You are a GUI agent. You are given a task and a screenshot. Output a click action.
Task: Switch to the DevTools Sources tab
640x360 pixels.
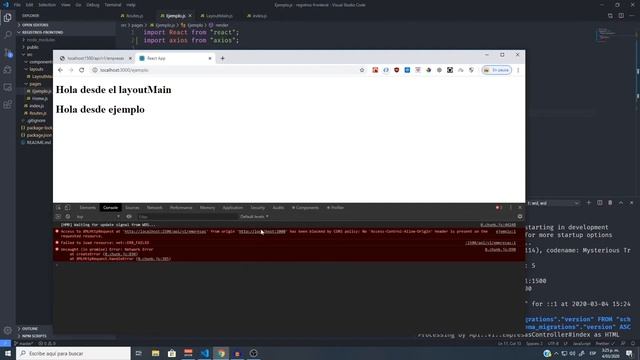point(132,208)
